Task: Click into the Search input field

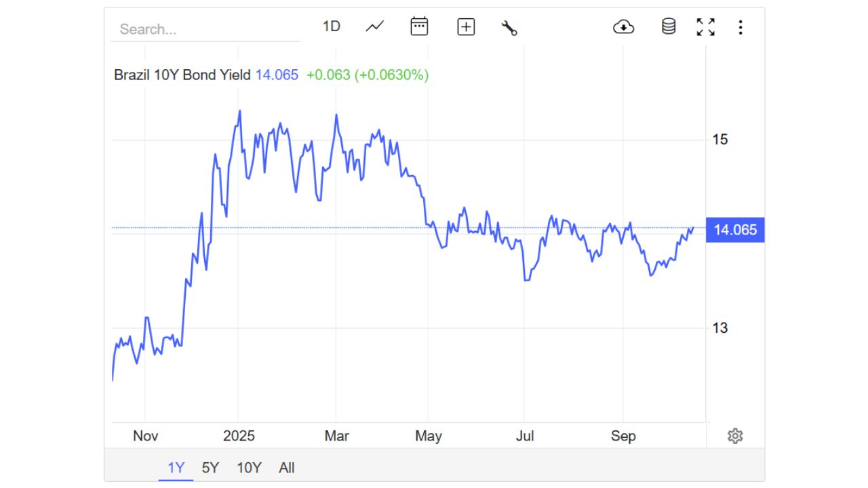Action: (x=203, y=29)
